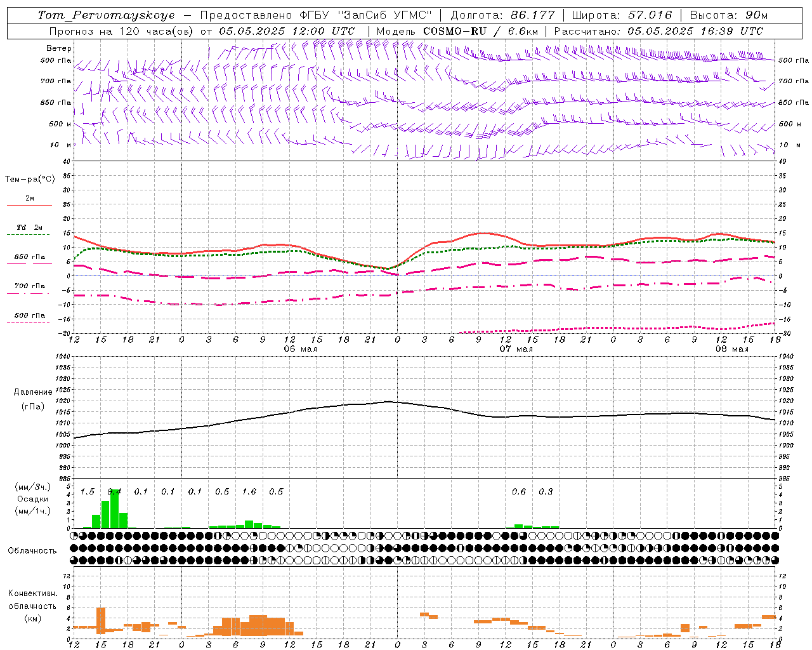812x650 pixels.
Task: Click the computed timestamp Рассчитано: 05.05.2025 16:39 UTC
Action: tap(658, 31)
